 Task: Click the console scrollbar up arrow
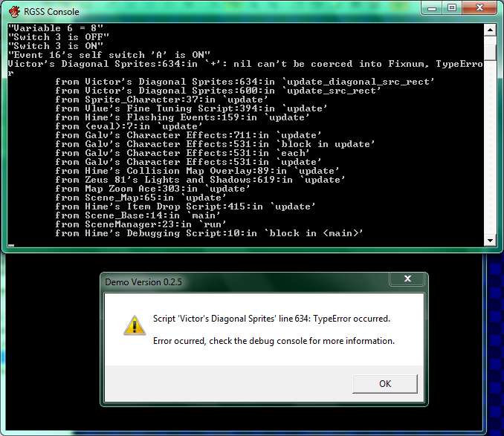(x=490, y=30)
